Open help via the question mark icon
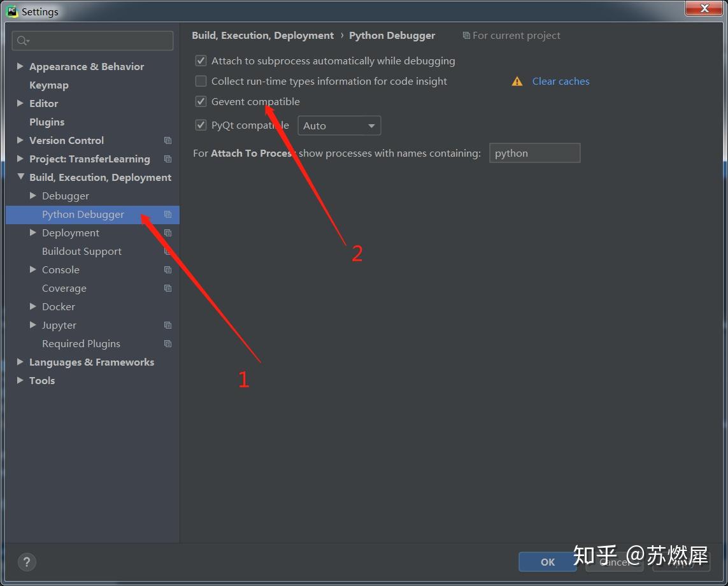 click(x=27, y=562)
